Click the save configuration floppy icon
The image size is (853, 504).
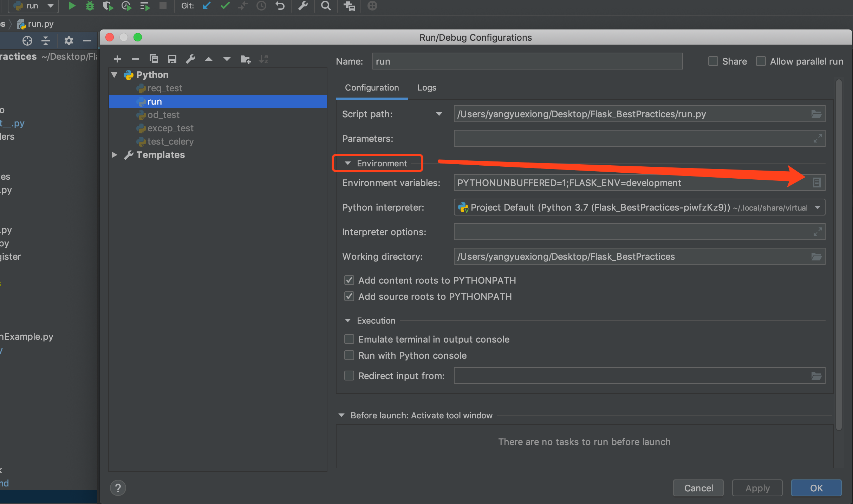172,59
